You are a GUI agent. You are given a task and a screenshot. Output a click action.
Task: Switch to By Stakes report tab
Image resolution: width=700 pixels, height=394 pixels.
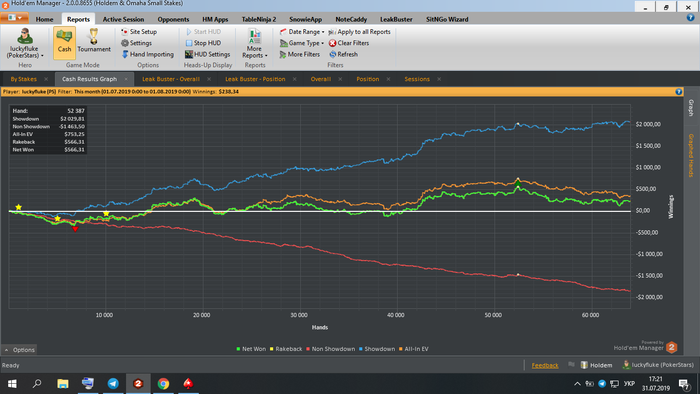[24, 79]
